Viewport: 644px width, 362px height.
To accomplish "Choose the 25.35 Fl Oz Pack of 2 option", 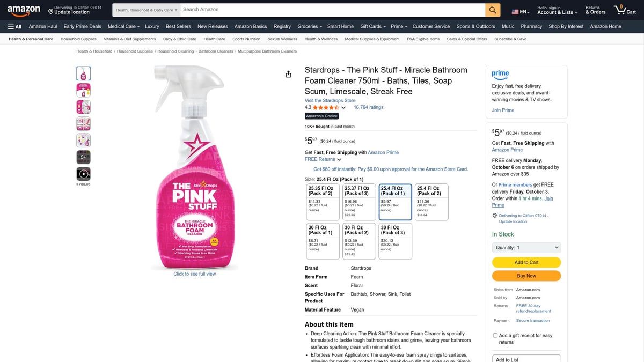I will [x=323, y=202].
